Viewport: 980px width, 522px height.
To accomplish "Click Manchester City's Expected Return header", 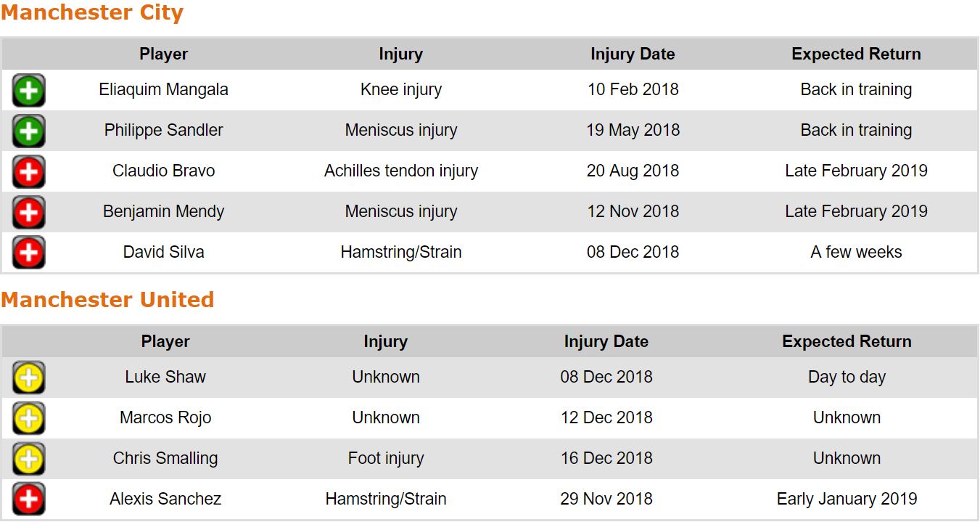I will click(x=856, y=54).
